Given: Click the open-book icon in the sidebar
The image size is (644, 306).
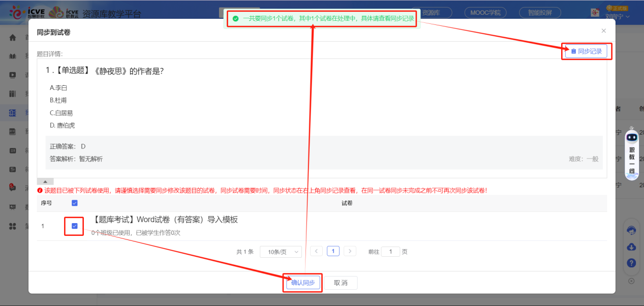Looking at the screenshot, I should point(12,56).
